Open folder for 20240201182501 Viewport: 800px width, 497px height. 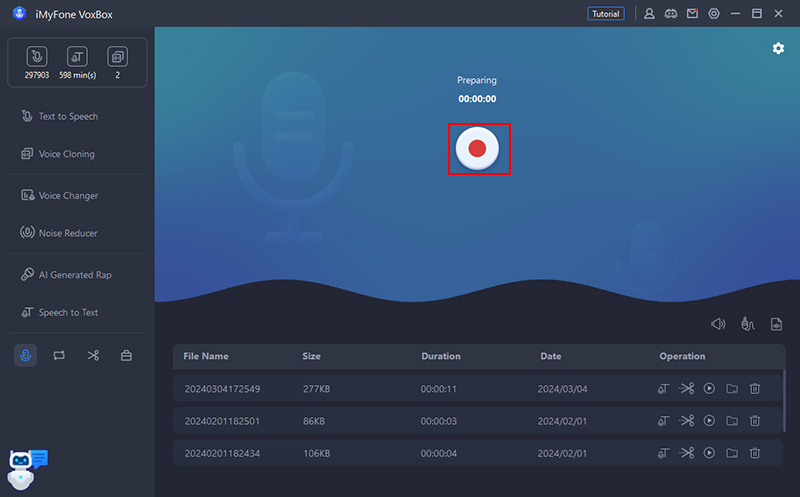pos(732,421)
